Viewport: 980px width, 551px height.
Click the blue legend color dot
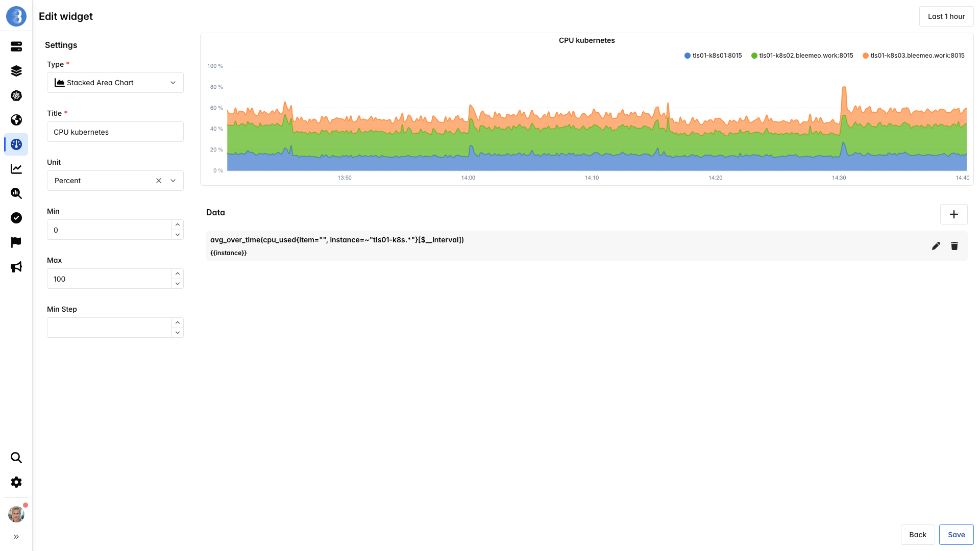point(688,56)
